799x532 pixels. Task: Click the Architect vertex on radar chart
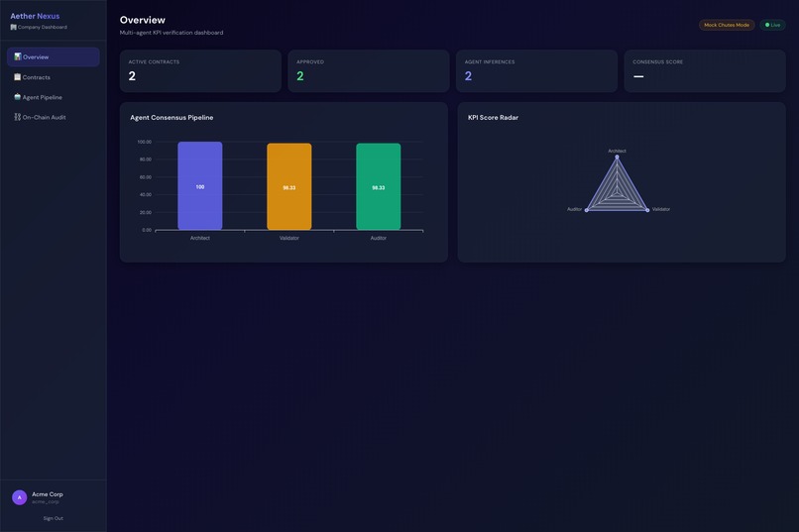[x=617, y=157]
